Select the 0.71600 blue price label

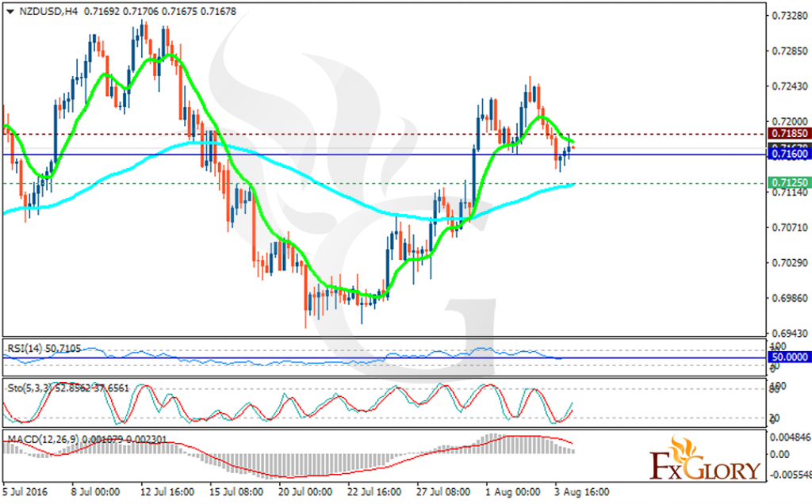[790, 154]
